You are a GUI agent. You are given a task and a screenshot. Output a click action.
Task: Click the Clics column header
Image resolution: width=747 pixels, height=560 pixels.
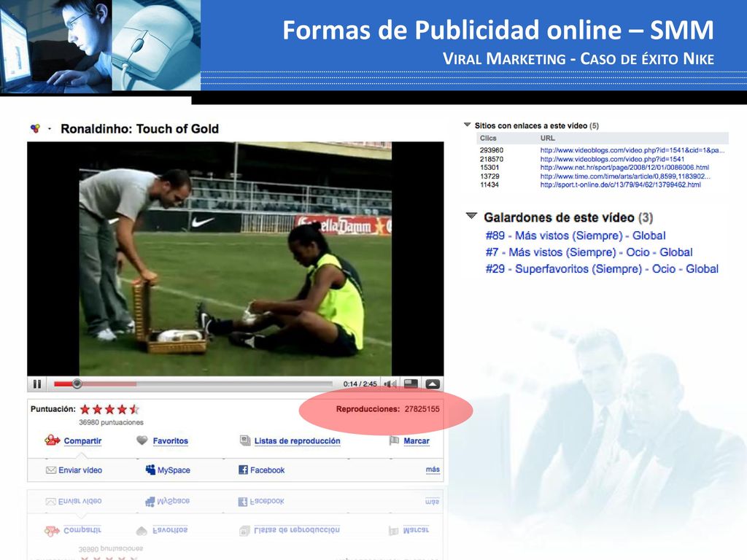pyautogui.click(x=488, y=138)
